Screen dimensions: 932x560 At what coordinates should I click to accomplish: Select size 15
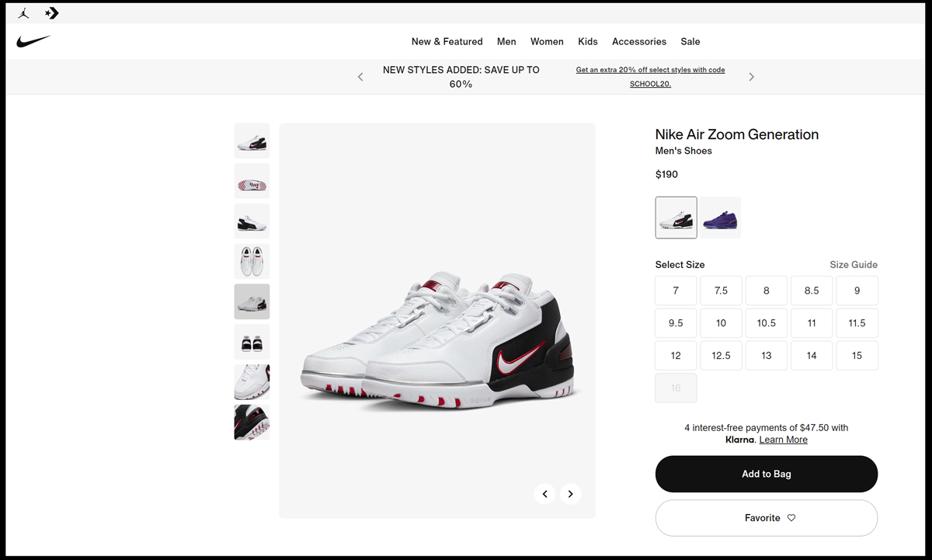tap(857, 356)
